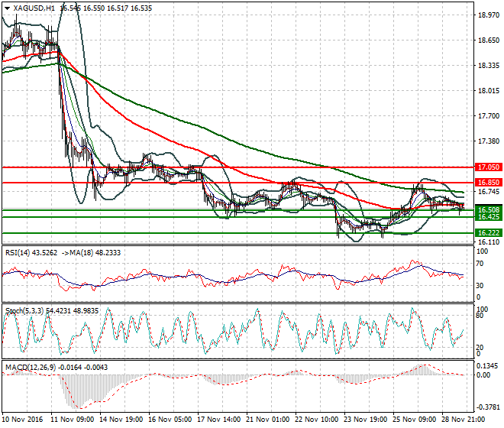
Task: Click the RSI scale level 30
Action: [x=480, y=285]
